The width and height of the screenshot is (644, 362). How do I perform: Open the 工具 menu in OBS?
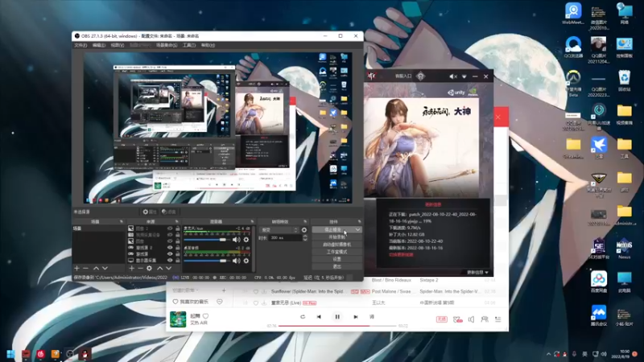189,45
